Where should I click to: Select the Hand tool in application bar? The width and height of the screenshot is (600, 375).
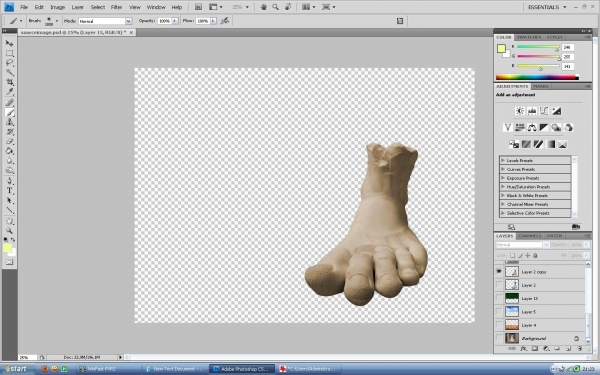coord(264,7)
